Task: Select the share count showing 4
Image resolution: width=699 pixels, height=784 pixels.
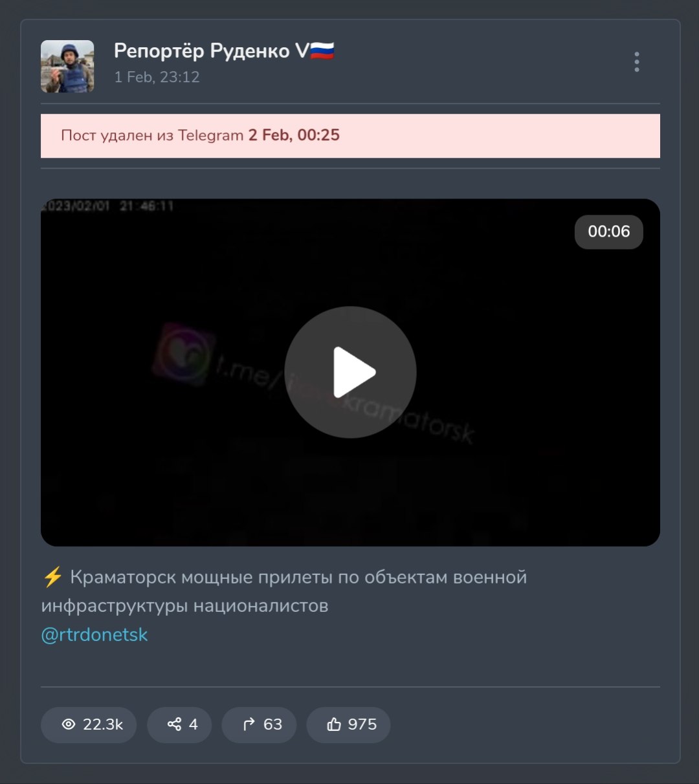Action: (193, 724)
